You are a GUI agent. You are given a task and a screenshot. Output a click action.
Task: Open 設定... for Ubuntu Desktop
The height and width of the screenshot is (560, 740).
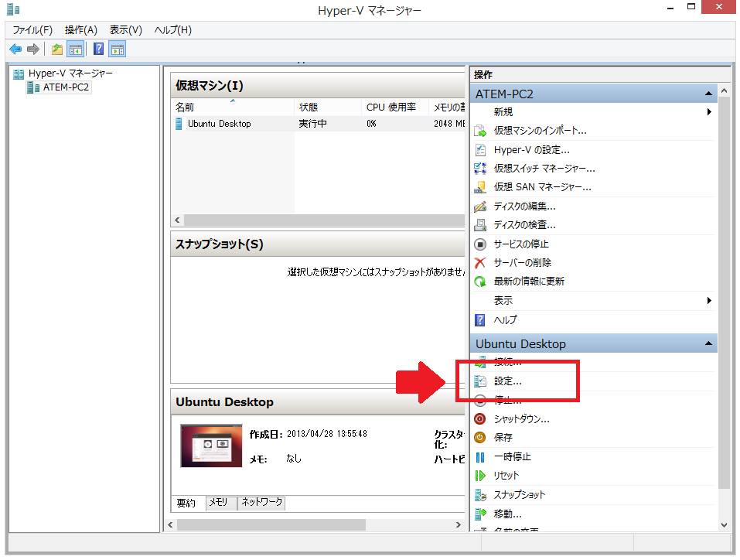[x=507, y=381]
